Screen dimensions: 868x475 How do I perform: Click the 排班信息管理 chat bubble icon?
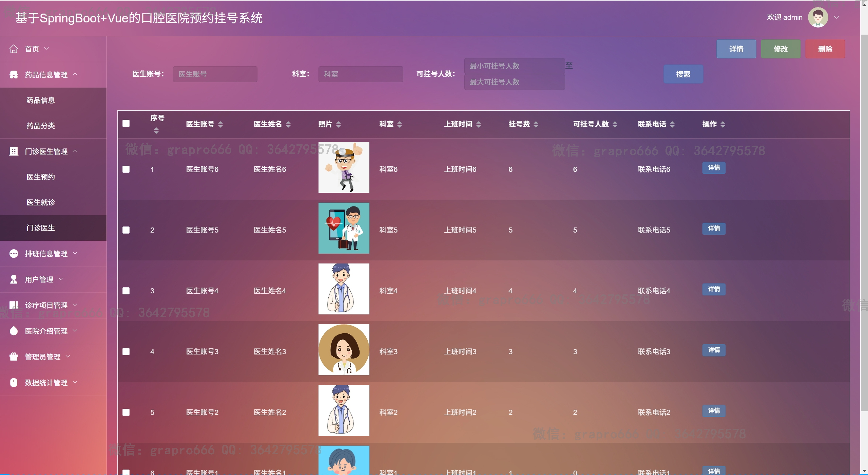14,254
